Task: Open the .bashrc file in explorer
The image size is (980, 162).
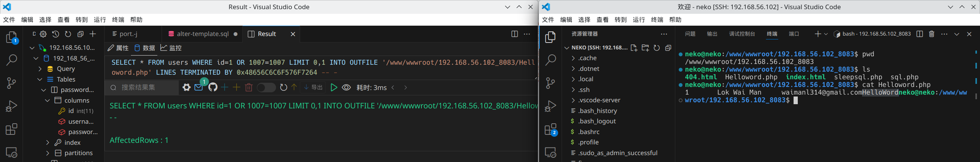Action: pyautogui.click(x=589, y=132)
